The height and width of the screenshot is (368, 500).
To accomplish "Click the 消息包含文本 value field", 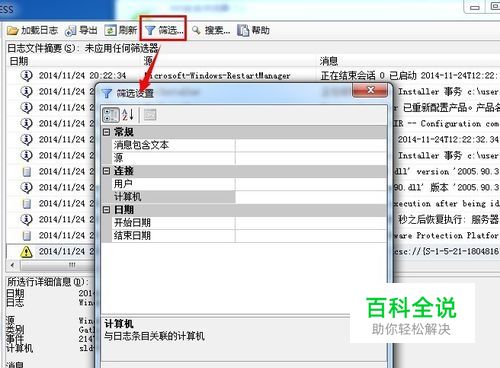I will (311, 145).
